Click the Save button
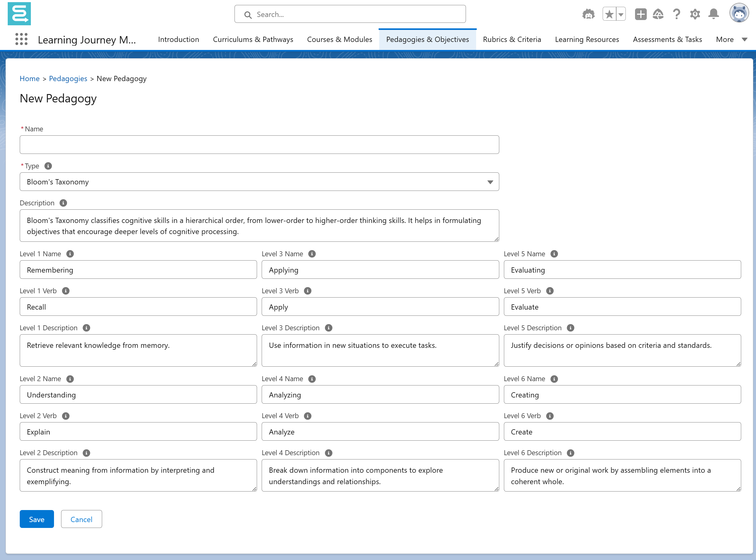The height and width of the screenshot is (560, 756). click(x=37, y=519)
